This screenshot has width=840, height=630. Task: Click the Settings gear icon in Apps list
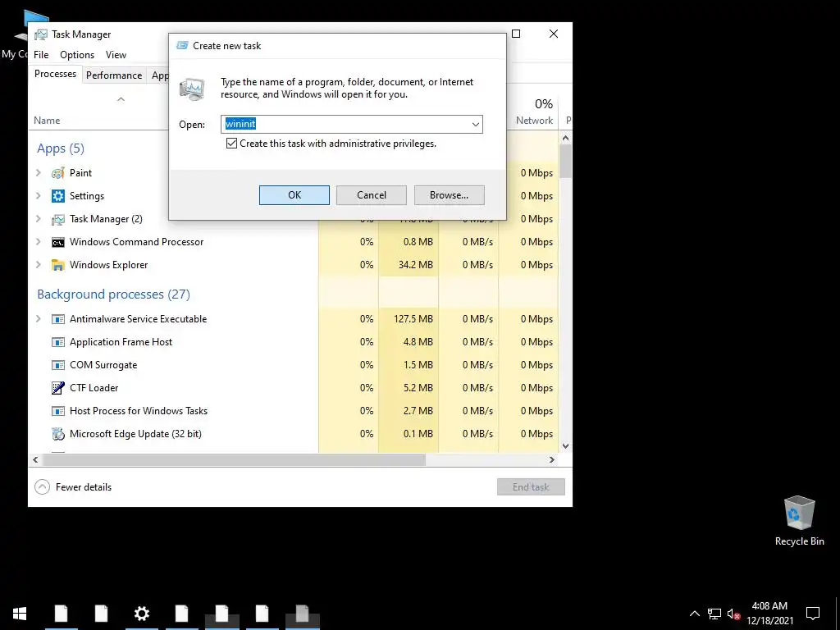click(x=58, y=196)
